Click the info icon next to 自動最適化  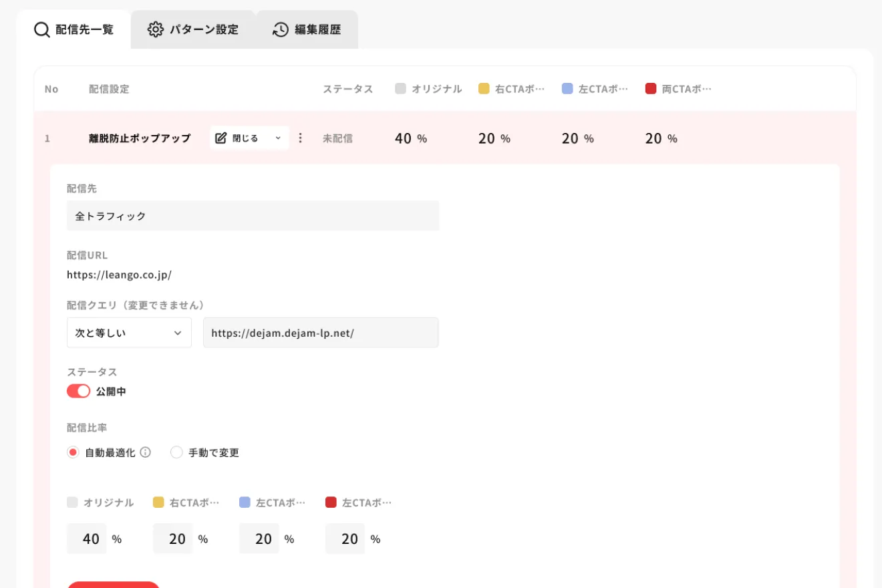coord(145,452)
